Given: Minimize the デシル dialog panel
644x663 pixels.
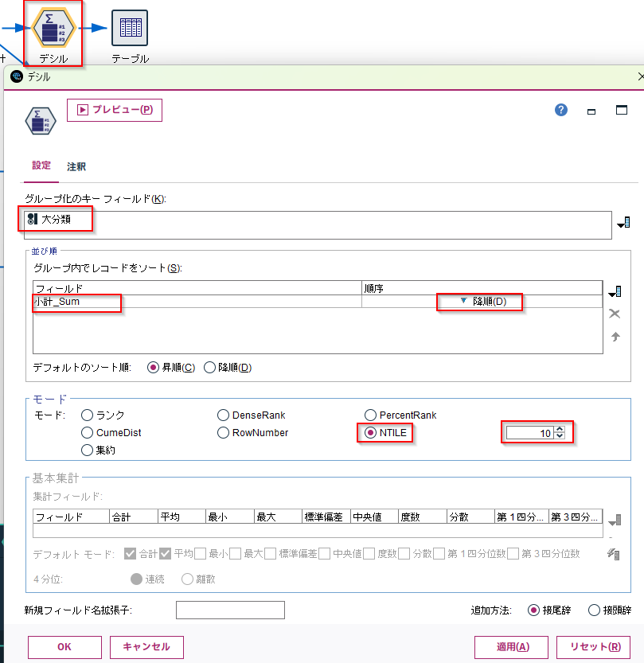Looking at the screenshot, I should (591, 111).
